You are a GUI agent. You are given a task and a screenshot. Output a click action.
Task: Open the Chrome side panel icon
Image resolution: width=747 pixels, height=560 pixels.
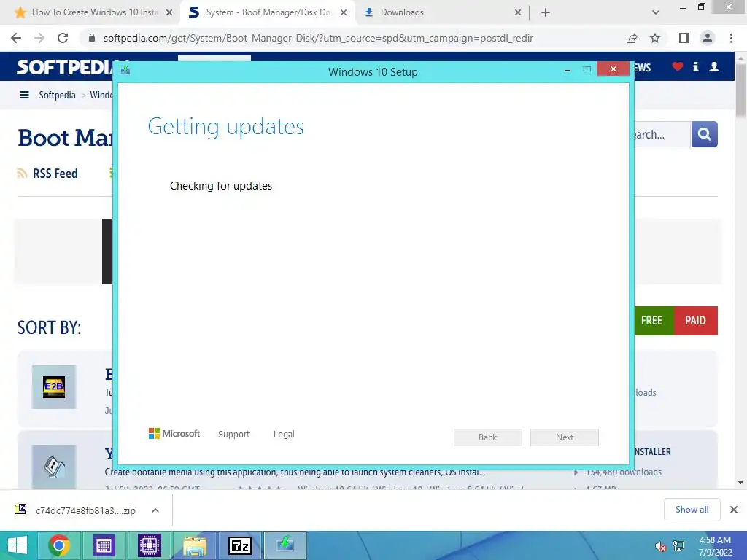pyautogui.click(x=684, y=38)
